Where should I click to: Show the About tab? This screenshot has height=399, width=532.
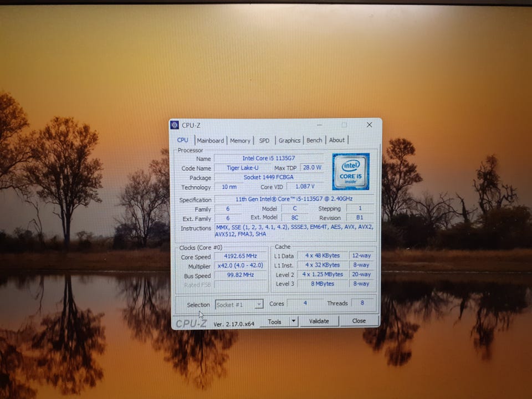(336, 140)
